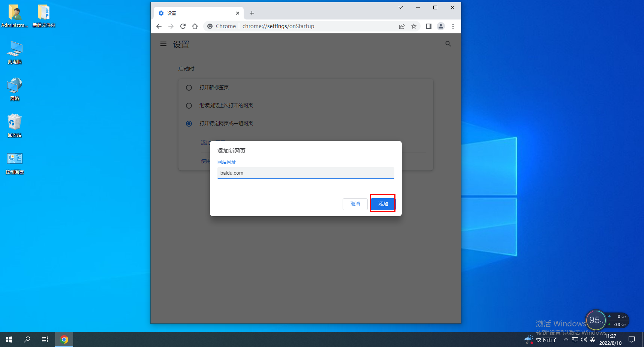This screenshot has width=644, height=347.
Task: Show hidden system tray icons
Action: pyautogui.click(x=566, y=340)
